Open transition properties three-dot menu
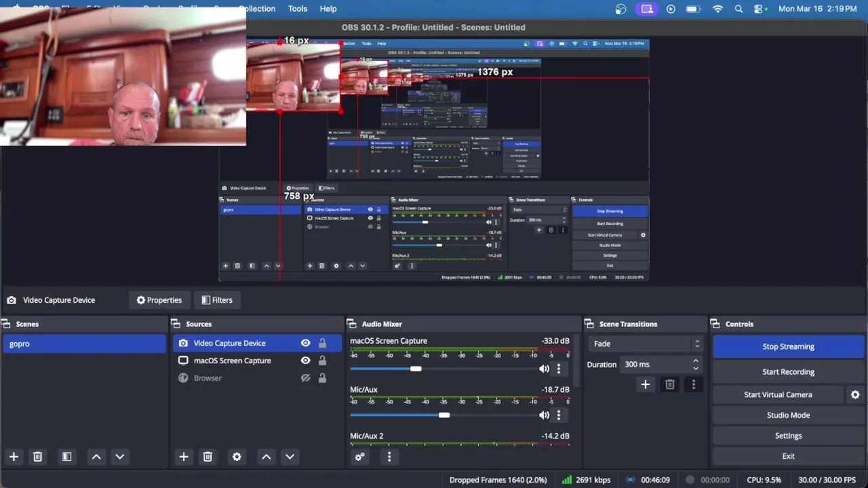The width and height of the screenshot is (868, 488). pyautogui.click(x=693, y=384)
